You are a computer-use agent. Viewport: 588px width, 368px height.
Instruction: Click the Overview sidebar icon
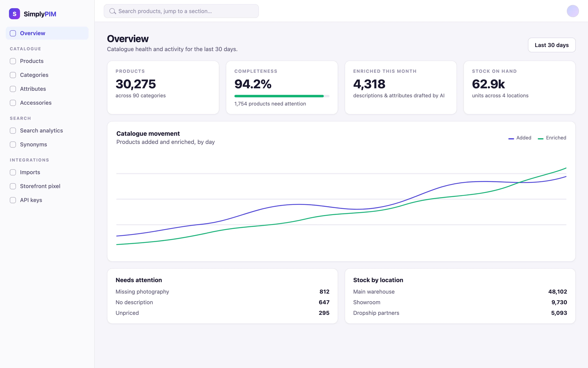point(13,33)
